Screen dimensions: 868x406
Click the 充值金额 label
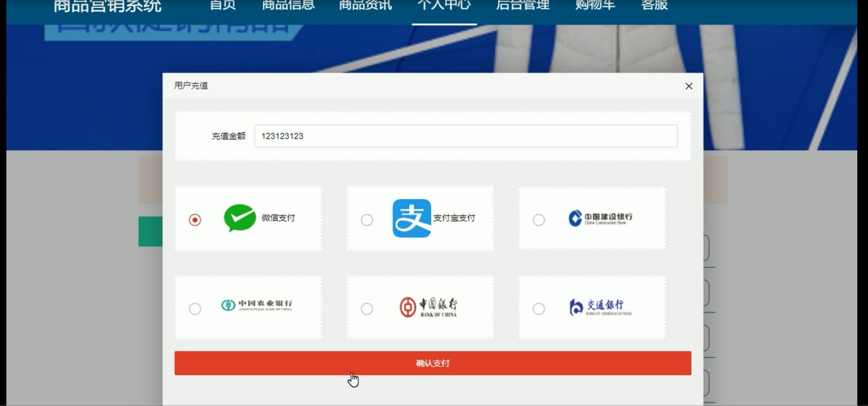[x=228, y=136]
